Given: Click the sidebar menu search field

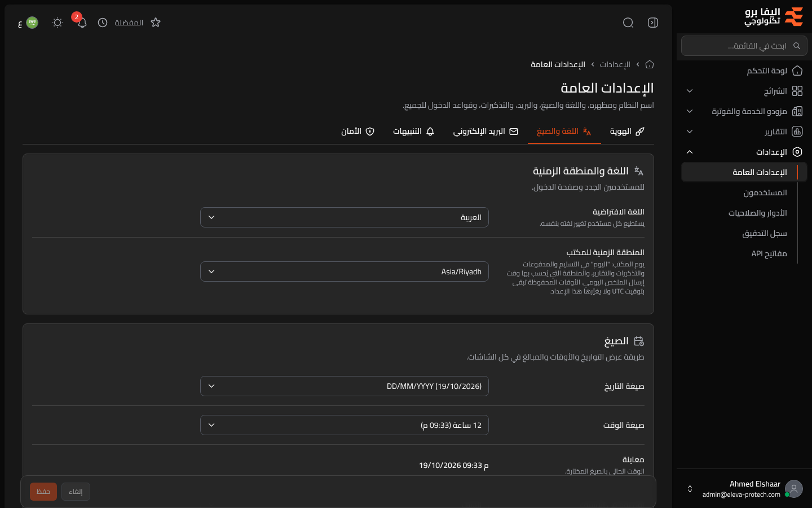Looking at the screenshot, I should 744,46.
